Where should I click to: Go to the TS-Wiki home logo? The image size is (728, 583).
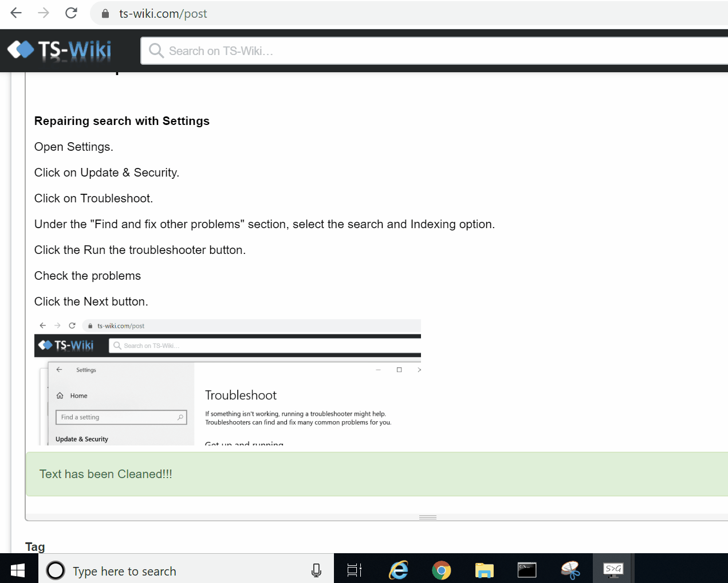point(60,50)
